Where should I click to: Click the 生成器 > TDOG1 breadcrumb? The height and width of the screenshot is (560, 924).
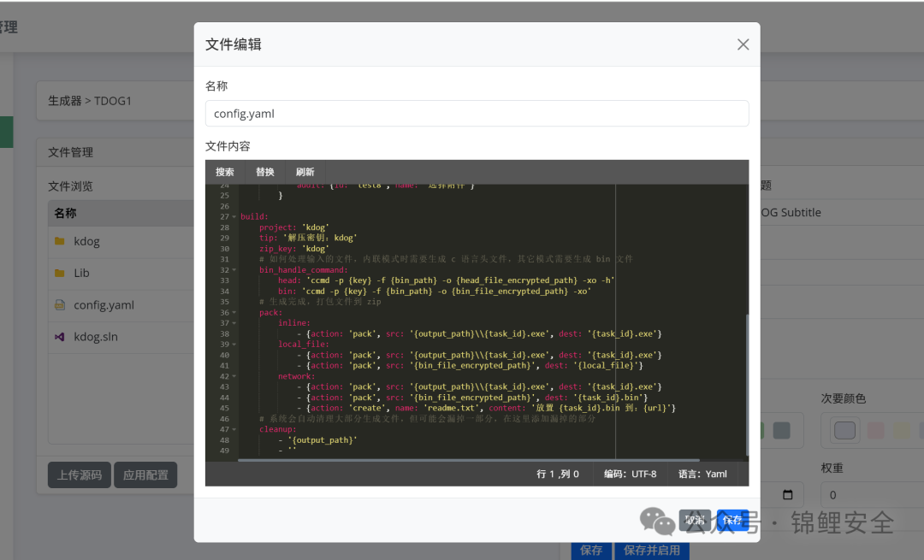[x=90, y=101]
